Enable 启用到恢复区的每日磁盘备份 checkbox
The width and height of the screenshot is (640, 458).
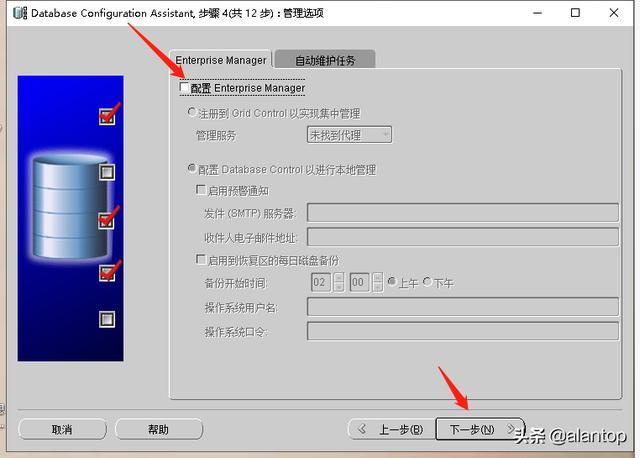[201, 260]
